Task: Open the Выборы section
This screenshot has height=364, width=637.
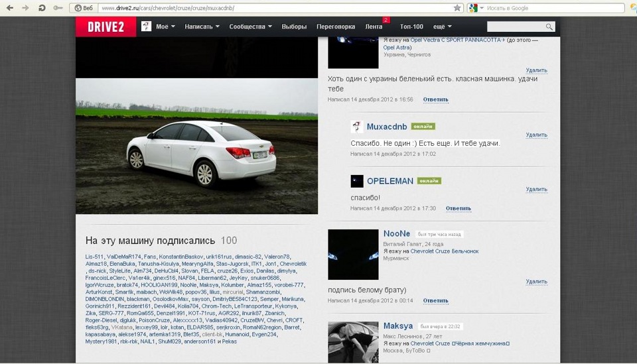Action: coord(294,27)
